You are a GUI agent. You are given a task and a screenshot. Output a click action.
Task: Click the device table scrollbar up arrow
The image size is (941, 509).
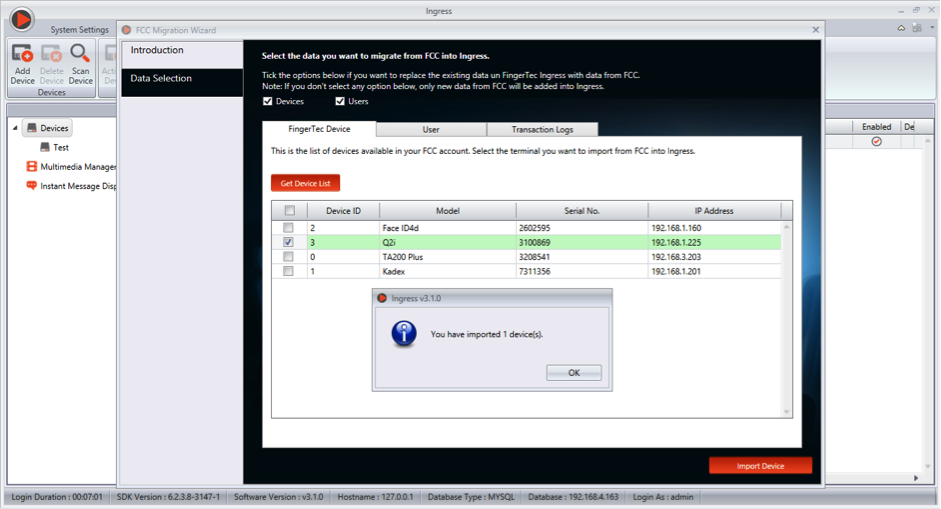[786, 227]
